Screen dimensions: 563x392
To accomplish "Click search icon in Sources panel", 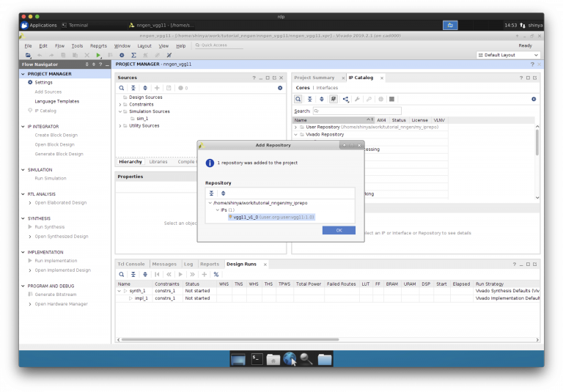I will click(x=122, y=88).
